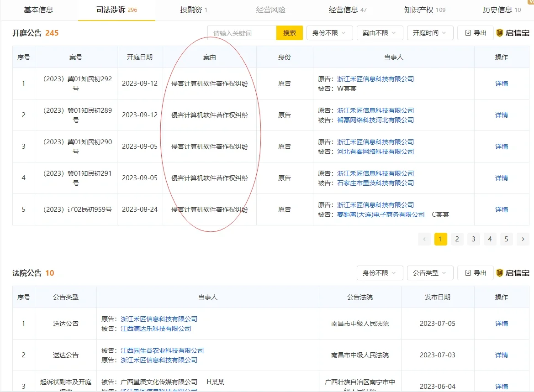Click the 启信宝 logo beside export button
Screen dimensions: 534x392
pos(512,32)
